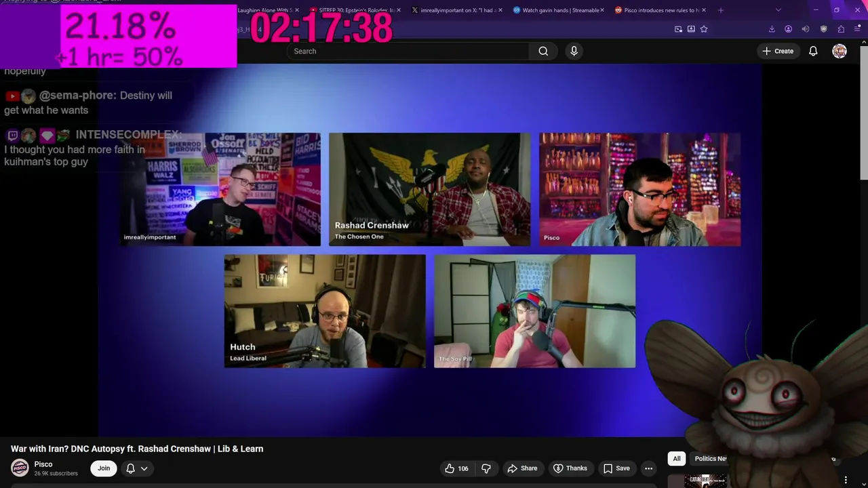Dislike the video
Screen dimensions: 868x488
(486, 468)
